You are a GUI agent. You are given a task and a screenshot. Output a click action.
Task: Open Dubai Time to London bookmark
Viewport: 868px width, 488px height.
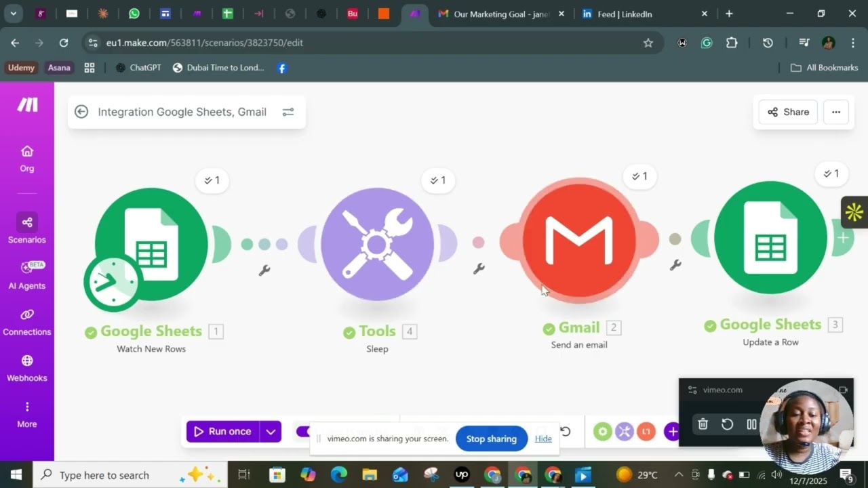click(x=218, y=68)
